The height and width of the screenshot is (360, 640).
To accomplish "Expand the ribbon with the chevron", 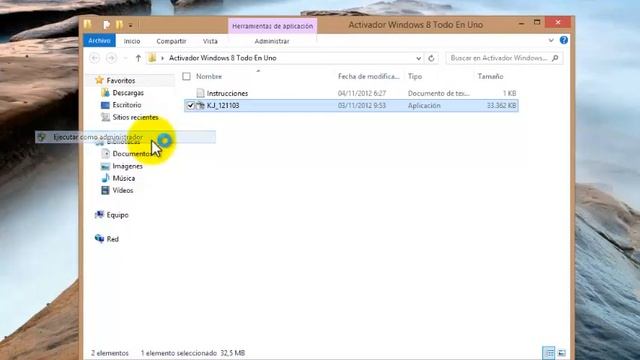I will pos(551,40).
